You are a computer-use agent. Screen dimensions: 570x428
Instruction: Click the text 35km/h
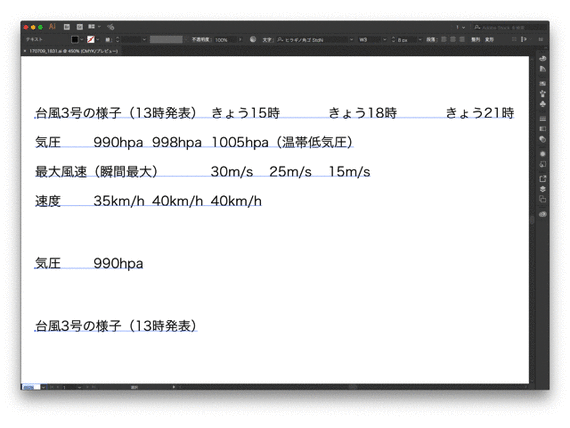119,201
